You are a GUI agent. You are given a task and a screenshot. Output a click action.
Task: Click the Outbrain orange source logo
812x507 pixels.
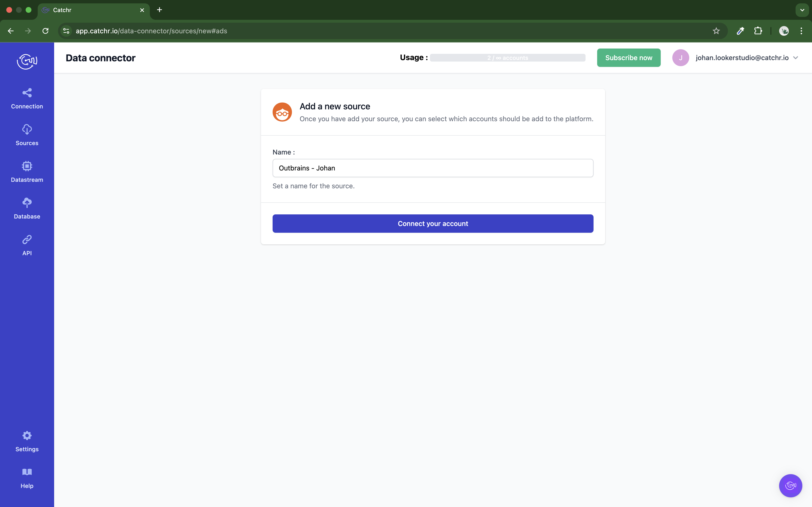pyautogui.click(x=282, y=112)
